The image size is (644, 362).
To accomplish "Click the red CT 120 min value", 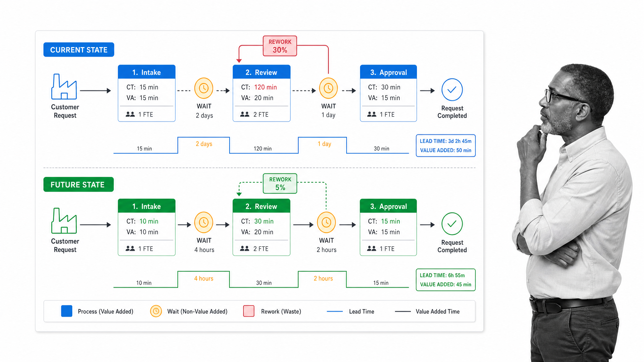I will (x=265, y=87).
